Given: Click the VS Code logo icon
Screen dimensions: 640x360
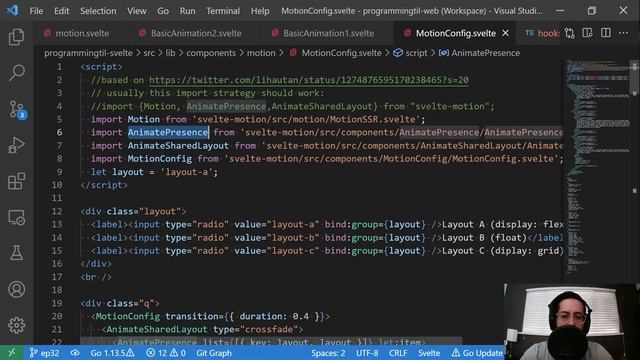Looking at the screenshot, I should 13,10.
